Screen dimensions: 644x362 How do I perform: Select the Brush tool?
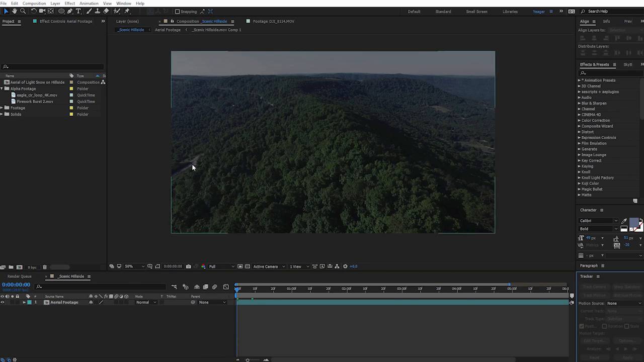[89, 11]
